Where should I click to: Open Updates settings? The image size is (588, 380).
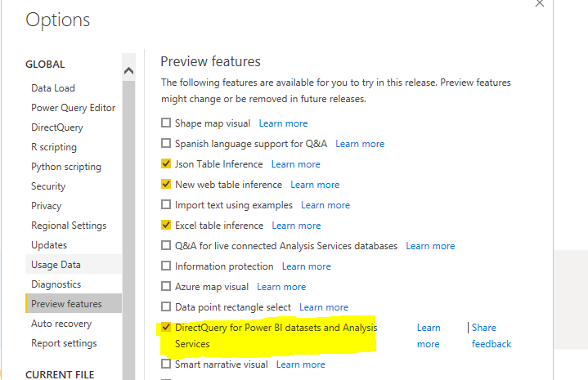tap(49, 245)
